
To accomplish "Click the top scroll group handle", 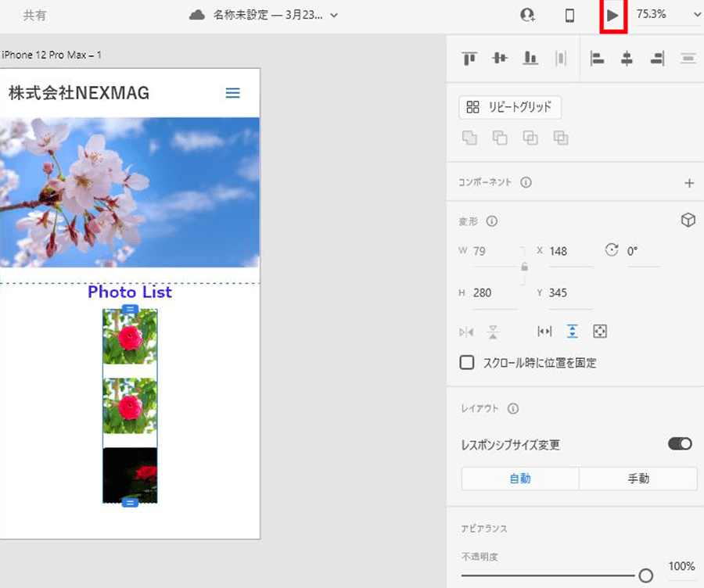I will 130,310.
